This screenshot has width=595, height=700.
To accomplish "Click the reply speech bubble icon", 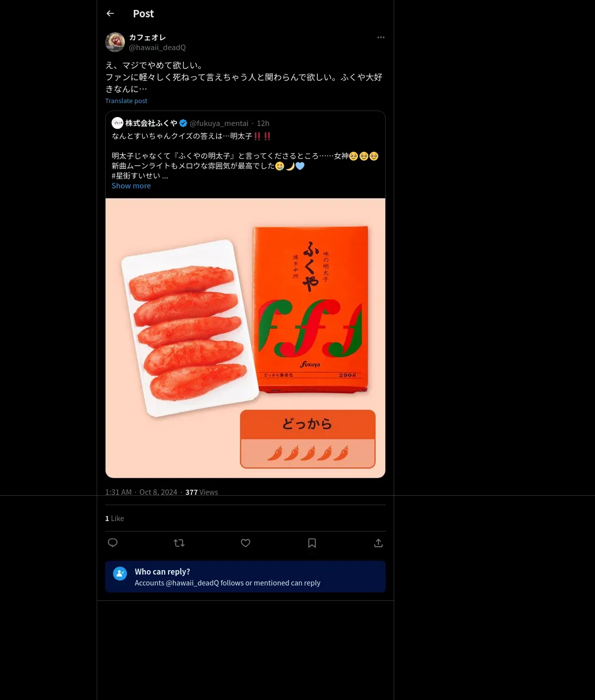I will [x=113, y=543].
